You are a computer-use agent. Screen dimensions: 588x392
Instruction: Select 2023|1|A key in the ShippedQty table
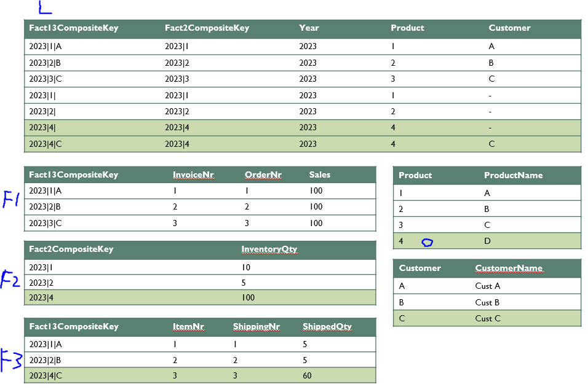(46, 345)
